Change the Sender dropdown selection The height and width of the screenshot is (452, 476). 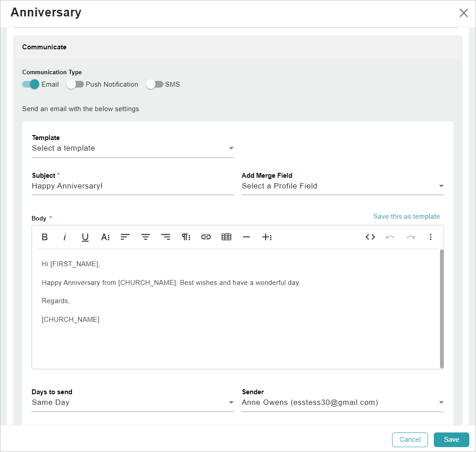pyautogui.click(x=342, y=403)
